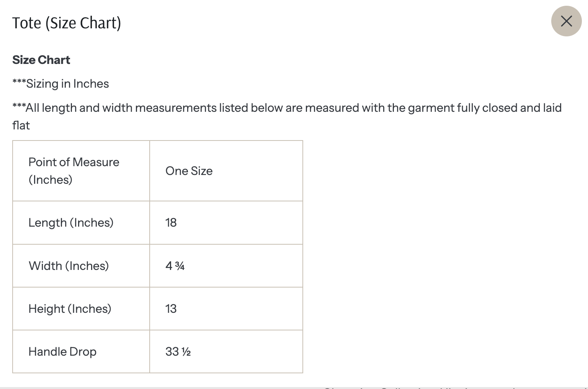Click the Height (Inches) row label
588x389 pixels.
(x=70, y=309)
